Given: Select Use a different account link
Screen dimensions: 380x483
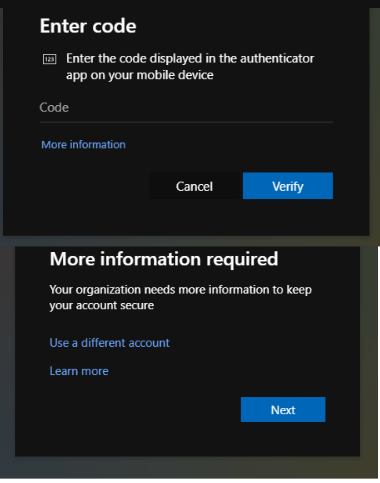Looking at the screenshot, I should tap(109, 343).
